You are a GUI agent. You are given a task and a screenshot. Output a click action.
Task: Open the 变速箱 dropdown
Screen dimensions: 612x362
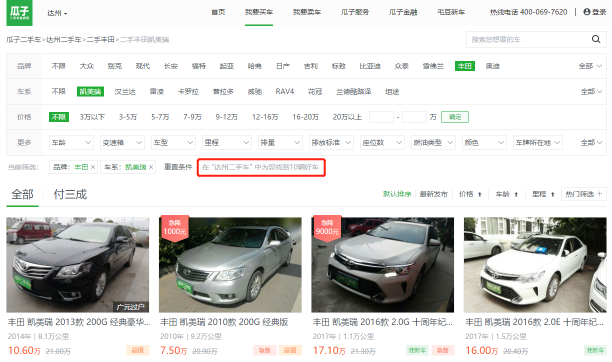coord(122,143)
